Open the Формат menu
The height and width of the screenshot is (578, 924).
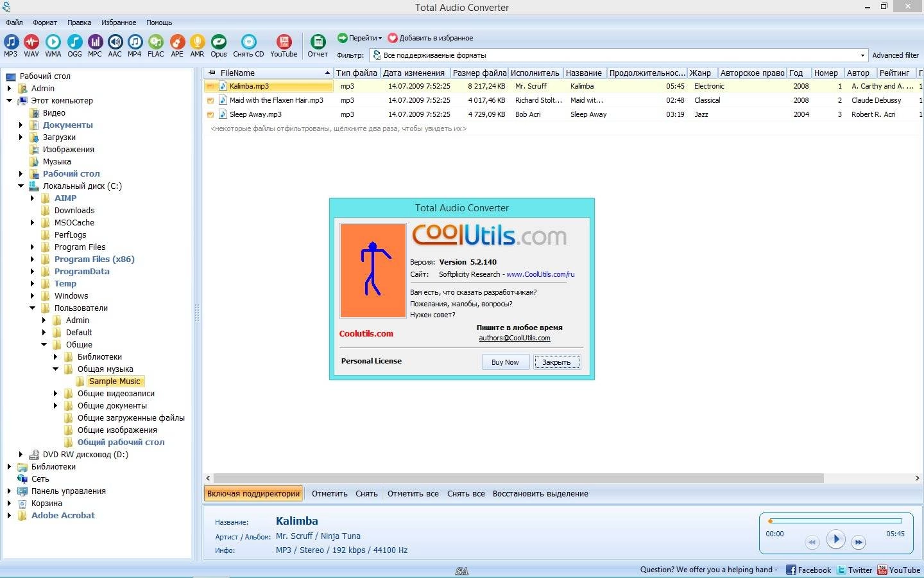pos(45,22)
